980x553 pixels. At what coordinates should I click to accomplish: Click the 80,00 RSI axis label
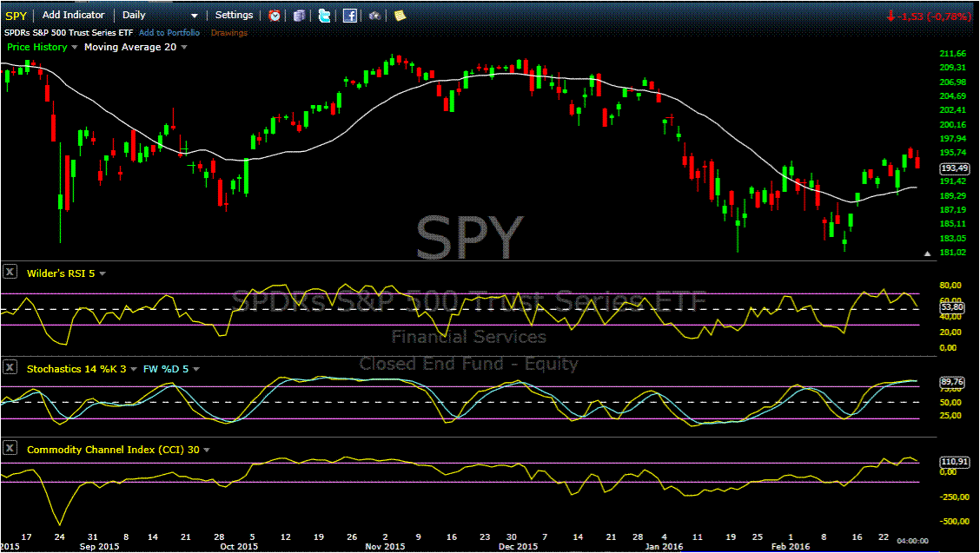[x=950, y=285]
